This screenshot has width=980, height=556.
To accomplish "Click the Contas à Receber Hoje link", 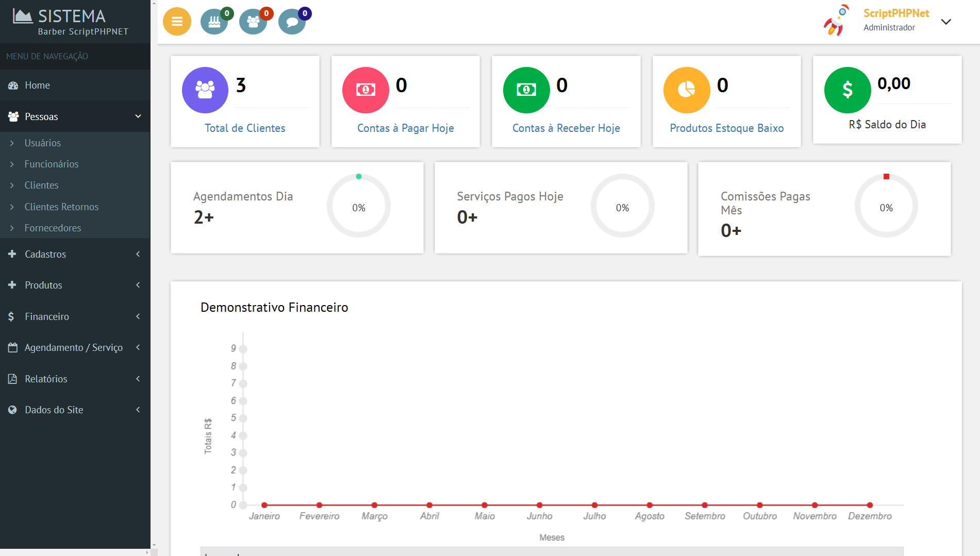I will click(x=566, y=128).
